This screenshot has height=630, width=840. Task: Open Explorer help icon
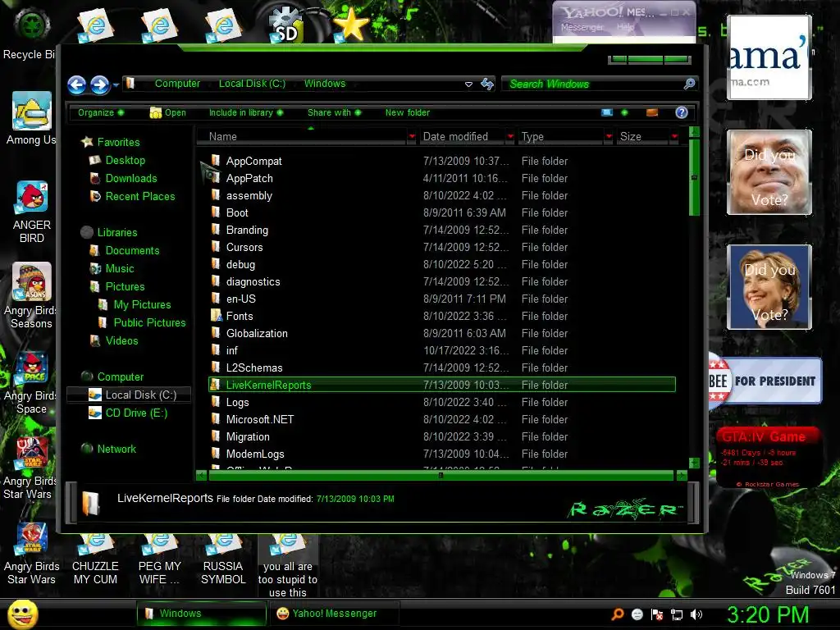pos(682,112)
